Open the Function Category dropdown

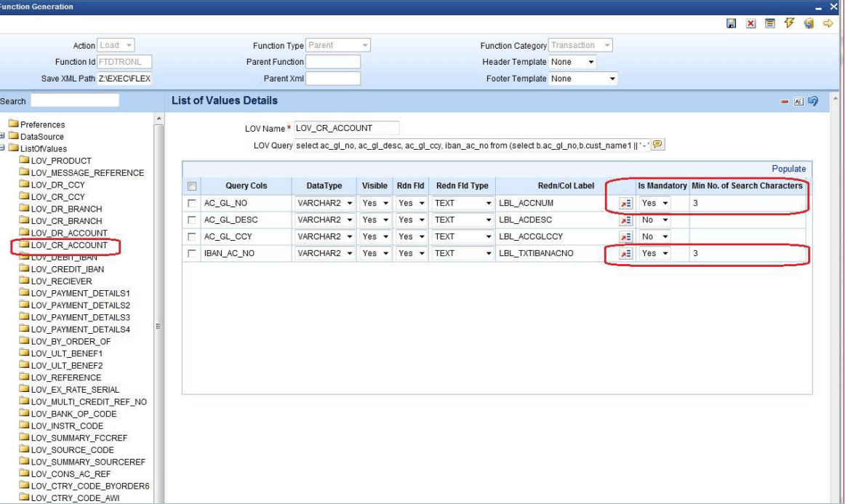click(x=580, y=45)
